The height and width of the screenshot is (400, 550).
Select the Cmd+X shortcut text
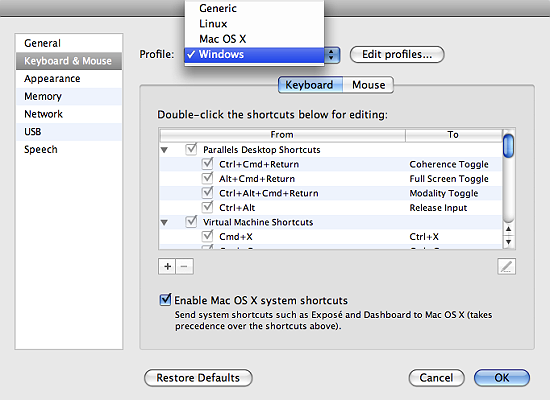coord(236,237)
